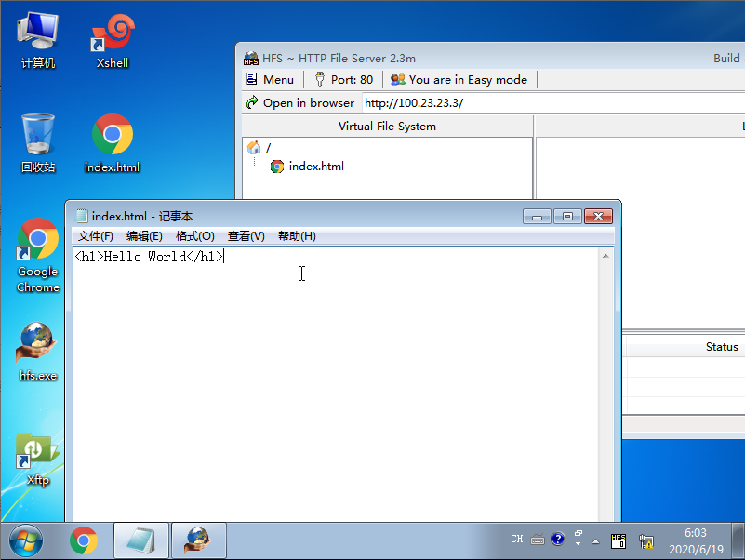
Task: Click the CH input language indicator
Action: 517,539
